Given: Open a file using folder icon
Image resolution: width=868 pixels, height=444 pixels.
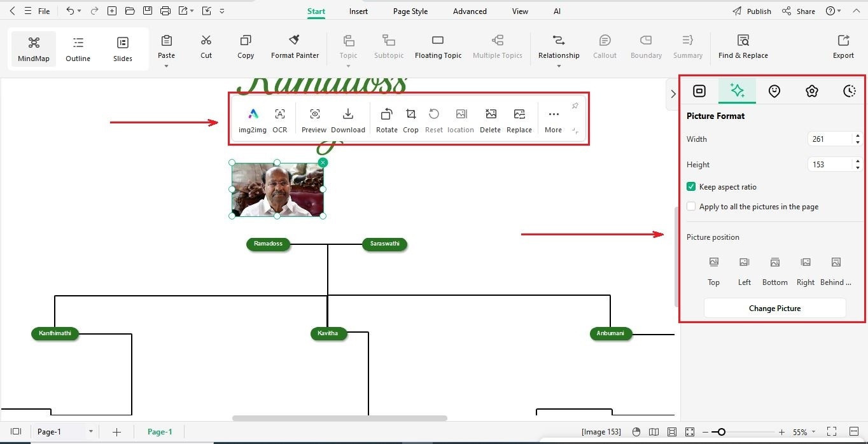Looking at the screenshot, I should click(130, 11).
